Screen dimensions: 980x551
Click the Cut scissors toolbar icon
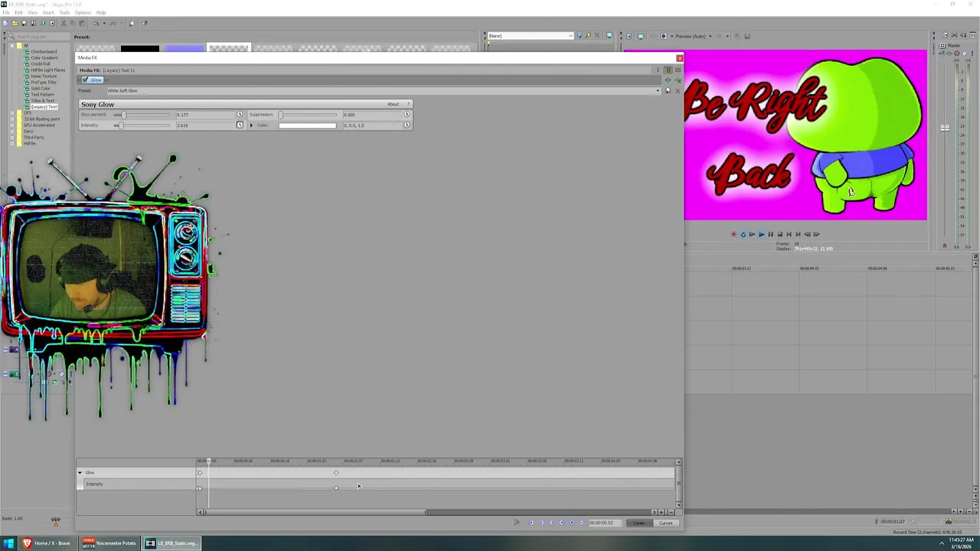(x=63, y=23)
